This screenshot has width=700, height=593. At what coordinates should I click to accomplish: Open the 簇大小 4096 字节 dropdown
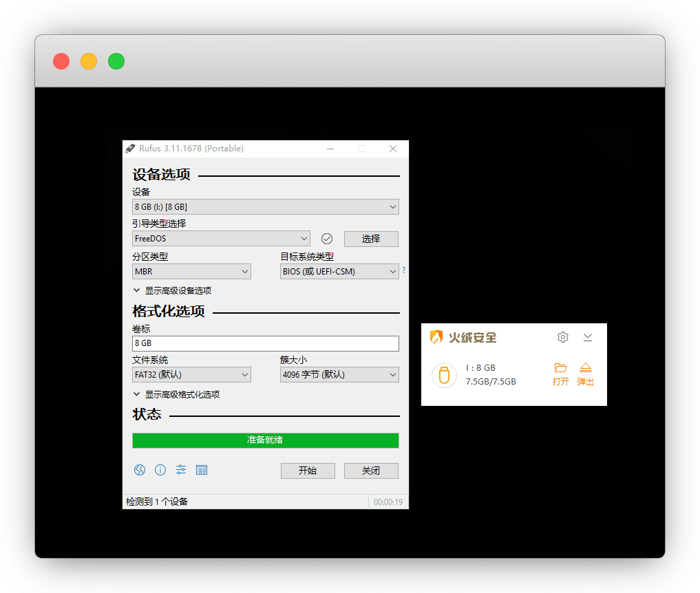(339, 375)
